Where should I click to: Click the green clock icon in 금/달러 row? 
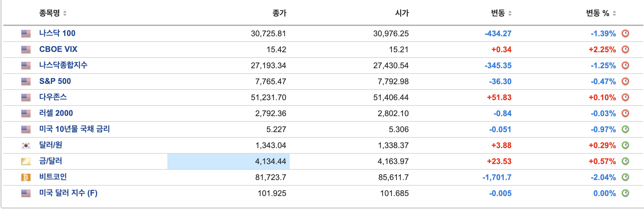625,161
